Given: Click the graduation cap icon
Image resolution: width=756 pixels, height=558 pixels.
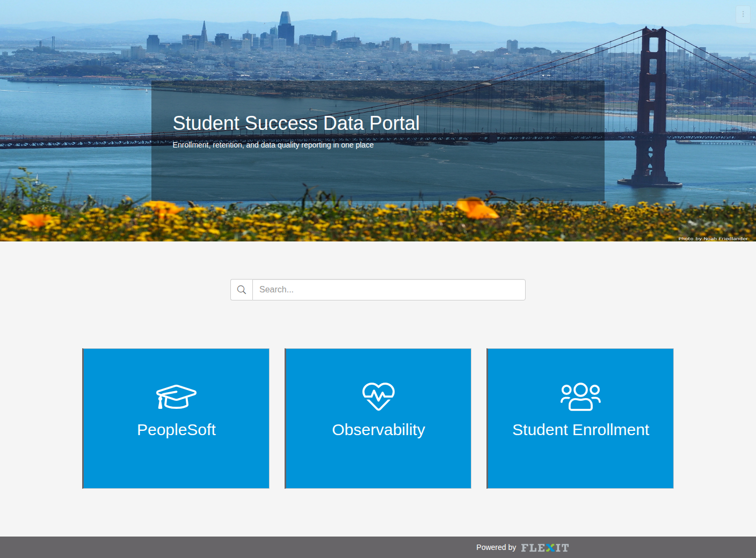Looking at the screenshot, I should coord(176,397).
